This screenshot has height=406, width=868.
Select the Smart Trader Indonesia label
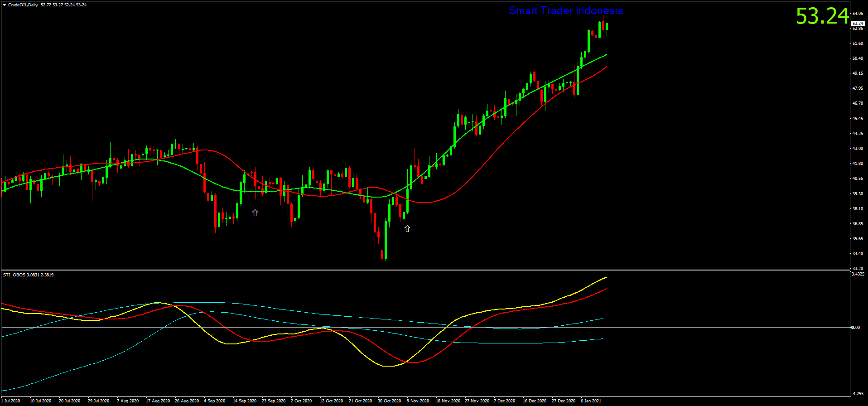coord(566,10)
